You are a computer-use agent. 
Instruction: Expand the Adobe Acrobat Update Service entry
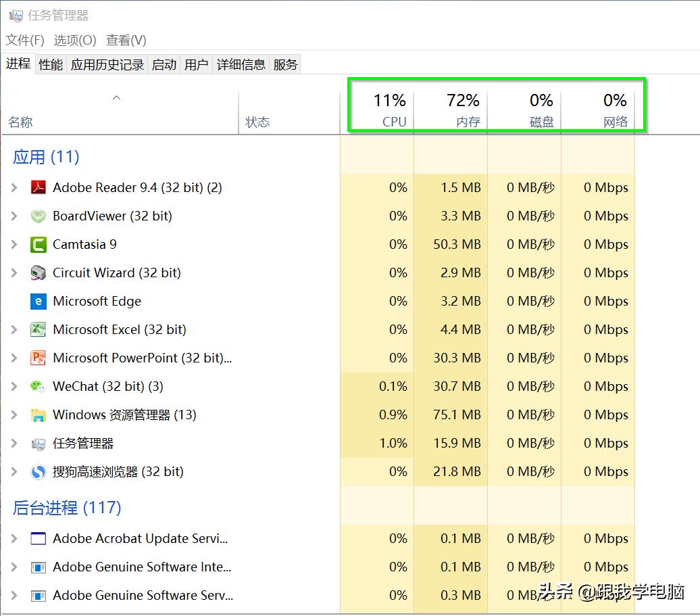[x=15, y=538]
